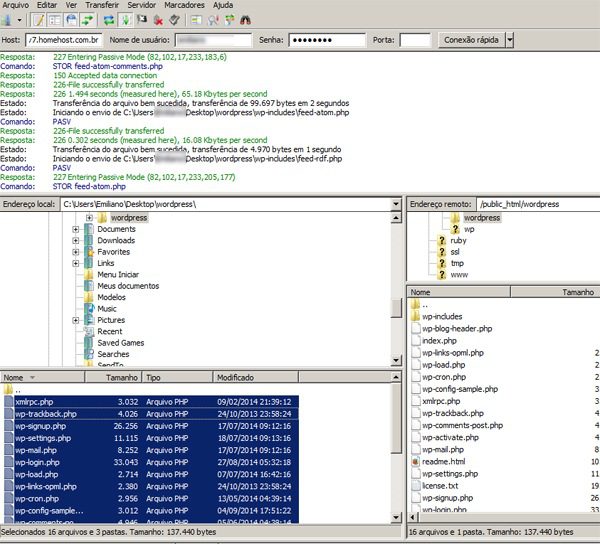The width and height of the screenshot is (600, 544).
Task: Click the colored-list toolbar icon after Reconnect
Action: click(196, 20)
